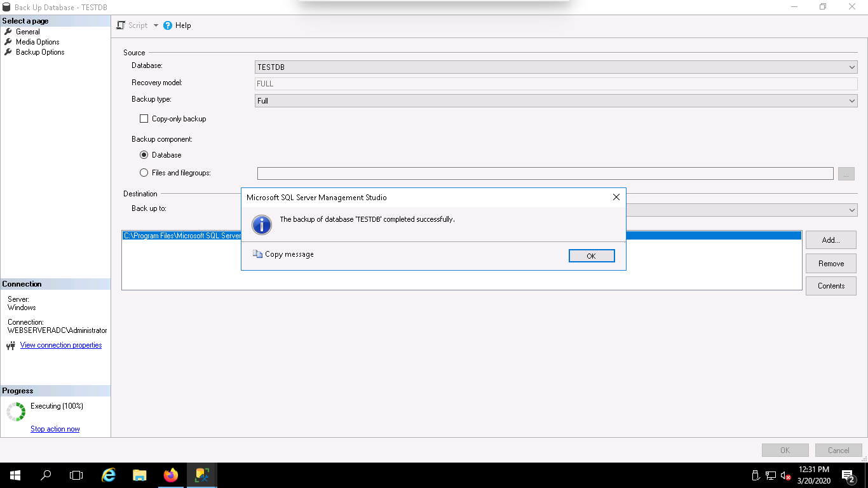This screenshot has height=488, width=868.
Task: Enable the Copy-only backup checkbox
Action: [144, 119]
